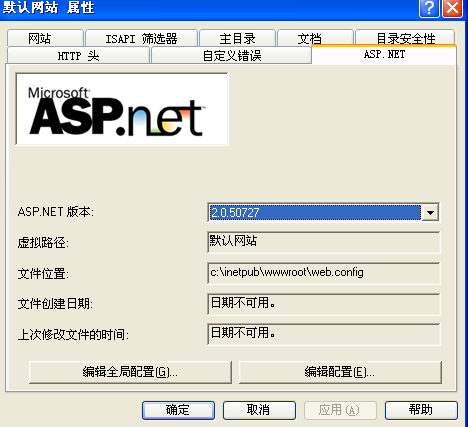Click the 上次修改文件的时间 field
Viewport: 468px width, 427px height.
(324, 334)
